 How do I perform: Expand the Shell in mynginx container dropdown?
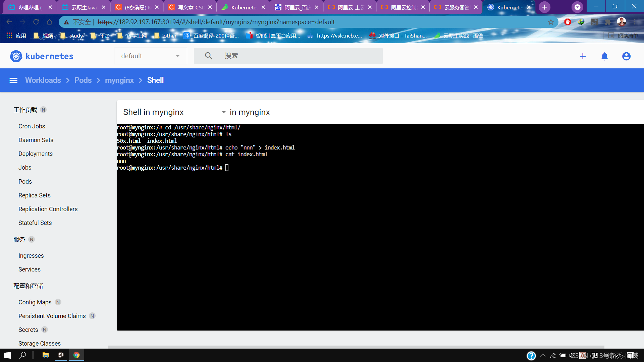[223, 112]
